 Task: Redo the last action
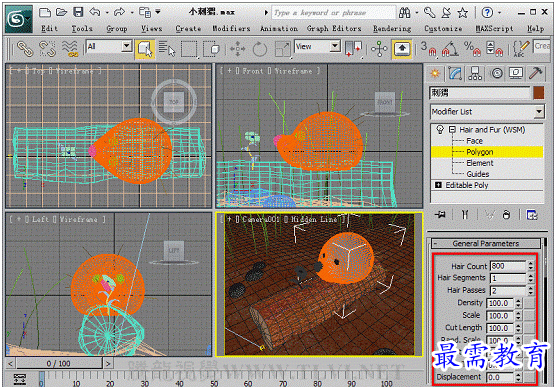[x=119, y=13]
